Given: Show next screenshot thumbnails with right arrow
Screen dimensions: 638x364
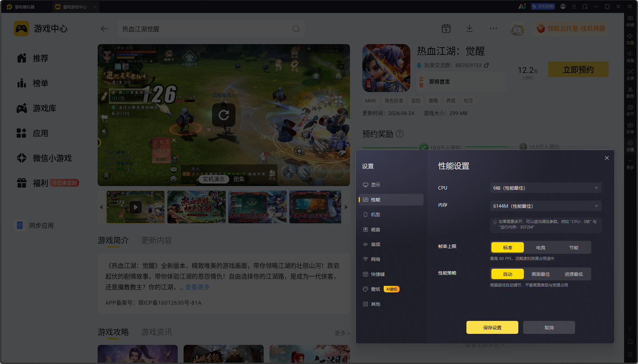Looking at the screenshot, I should 346,207.
